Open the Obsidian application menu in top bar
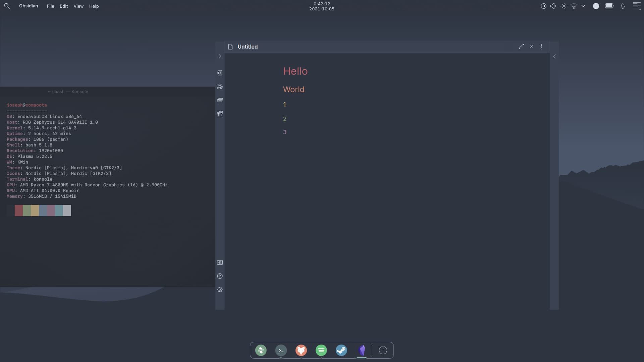644x362 pixels. 29,6
